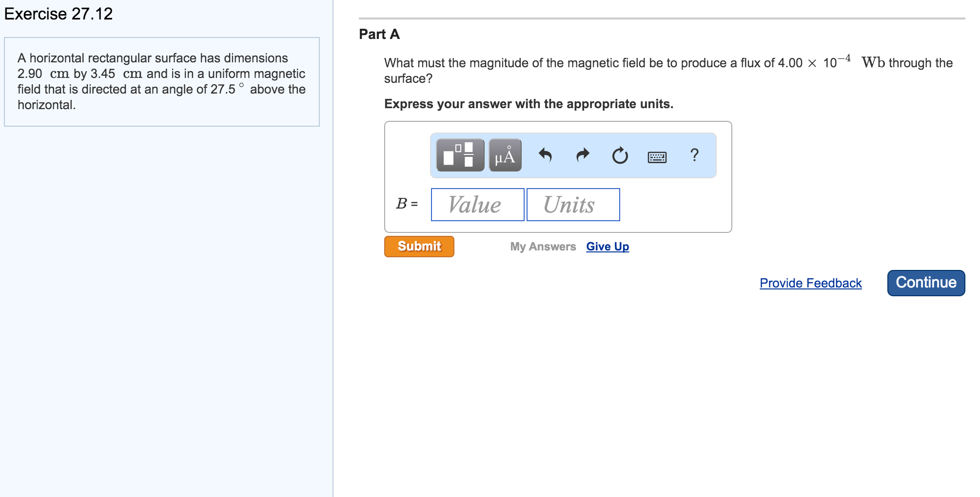Submit the answer for Part A
Image resolution: width=980 pixels, height=497 pixels.
click(418, 246)
